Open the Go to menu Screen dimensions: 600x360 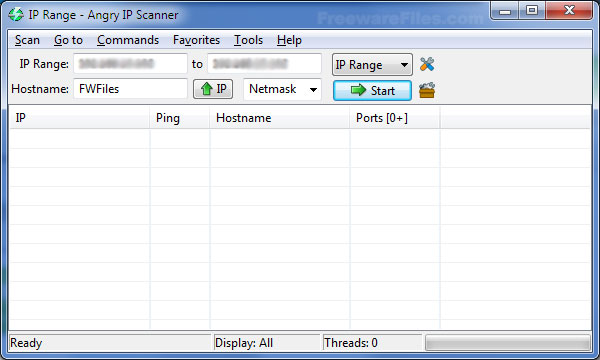click(68, 40)
